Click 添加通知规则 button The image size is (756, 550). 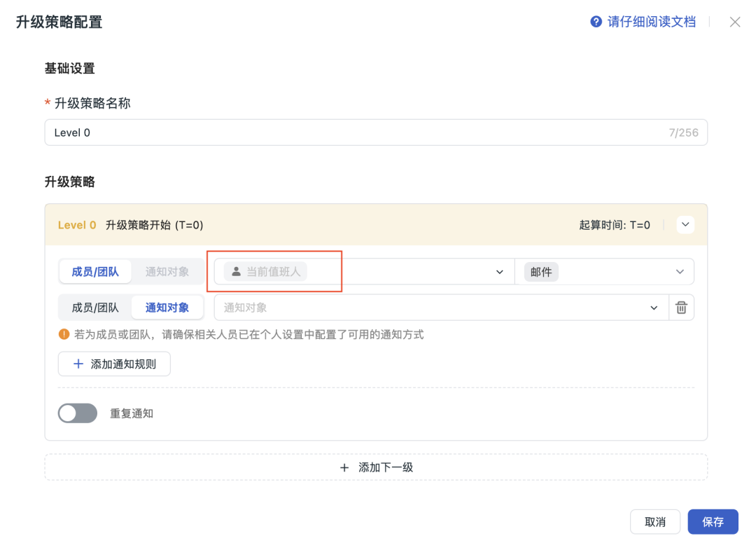(x=114, y=364)
